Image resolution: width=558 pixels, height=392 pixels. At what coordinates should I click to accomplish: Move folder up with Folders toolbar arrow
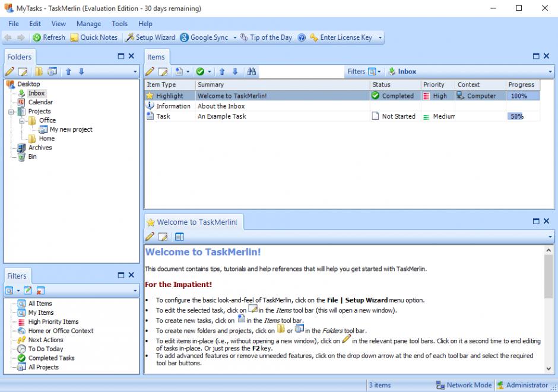click(68, 71)
